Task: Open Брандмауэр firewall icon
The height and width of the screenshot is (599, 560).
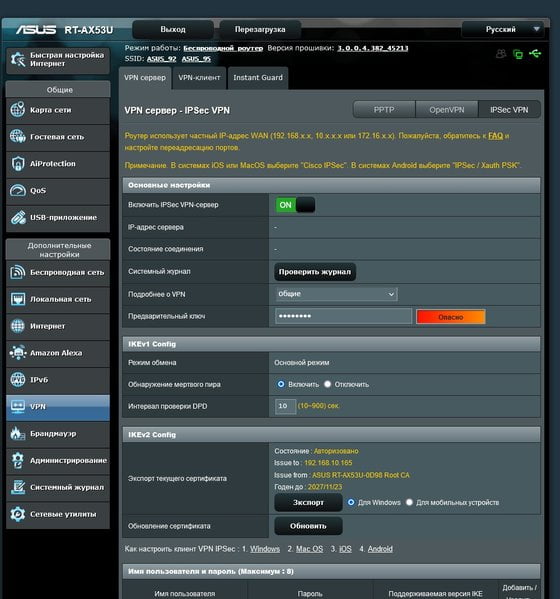Action: (x=18, y=433)
